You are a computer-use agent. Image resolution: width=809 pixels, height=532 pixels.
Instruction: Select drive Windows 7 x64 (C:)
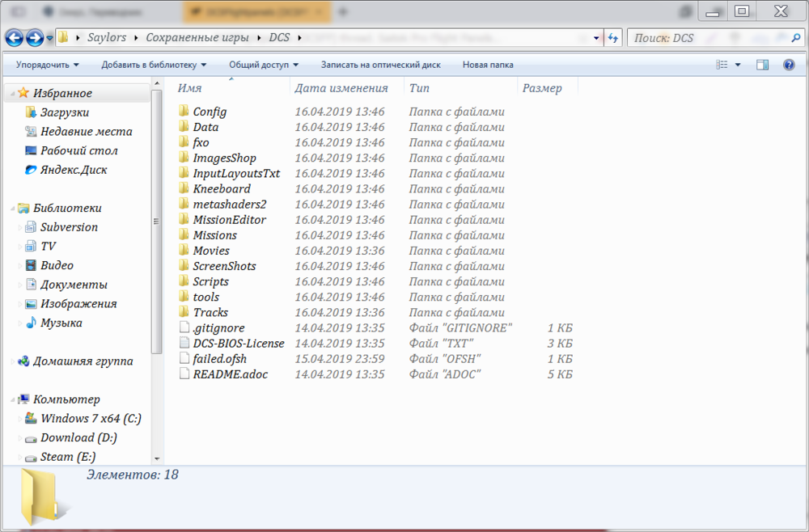coord(83,418)
